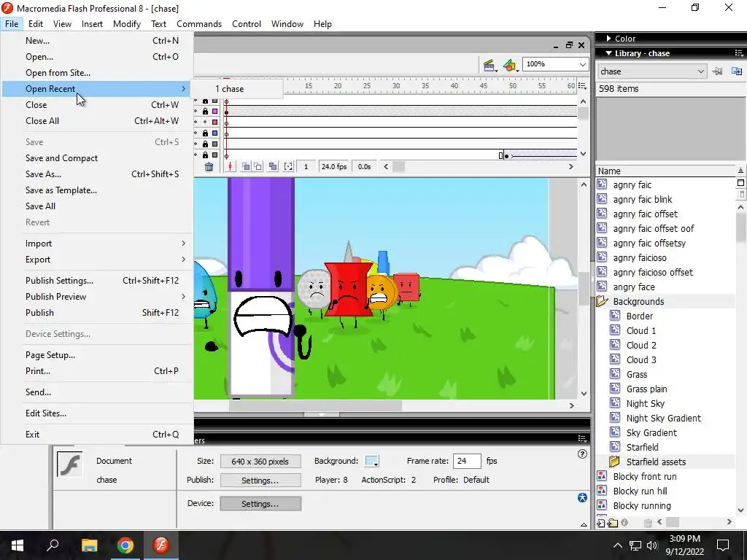Open the Library panel options menu

[739, 52]
